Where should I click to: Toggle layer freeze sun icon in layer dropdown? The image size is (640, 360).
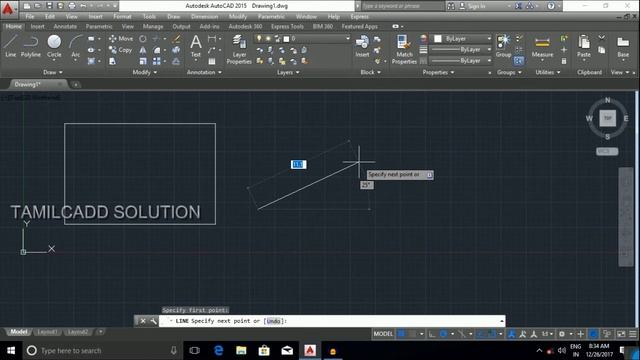[268, 38]
